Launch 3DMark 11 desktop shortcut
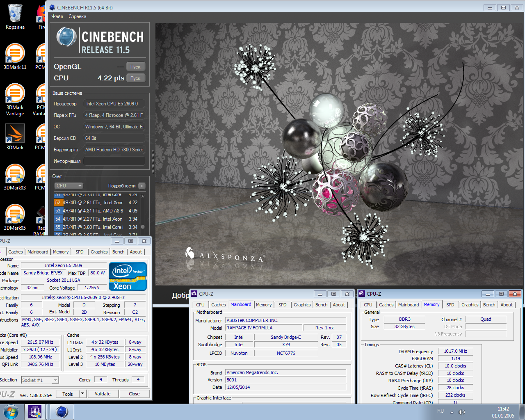 (15, 56)
